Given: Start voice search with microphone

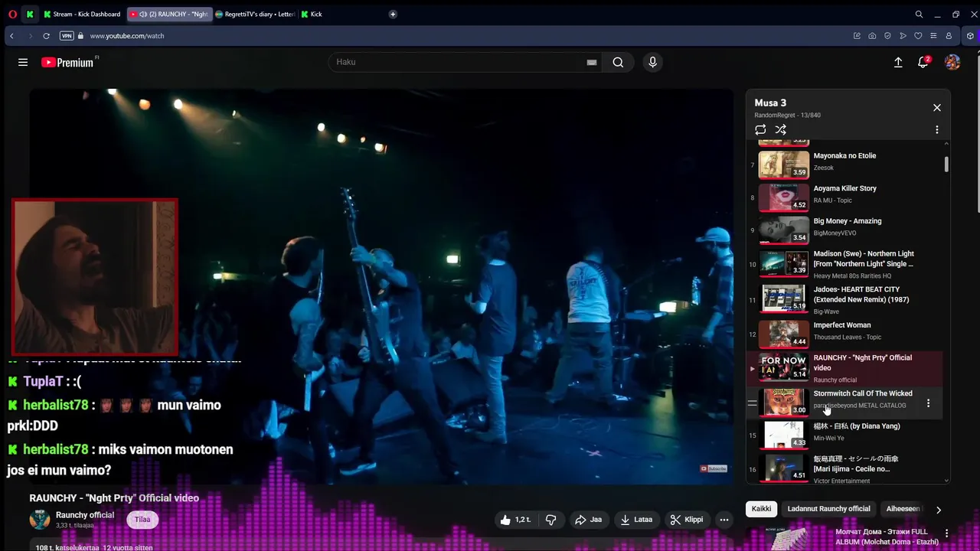Looking at the screenshot, I should pyautogui.click(x=652, y=63).
